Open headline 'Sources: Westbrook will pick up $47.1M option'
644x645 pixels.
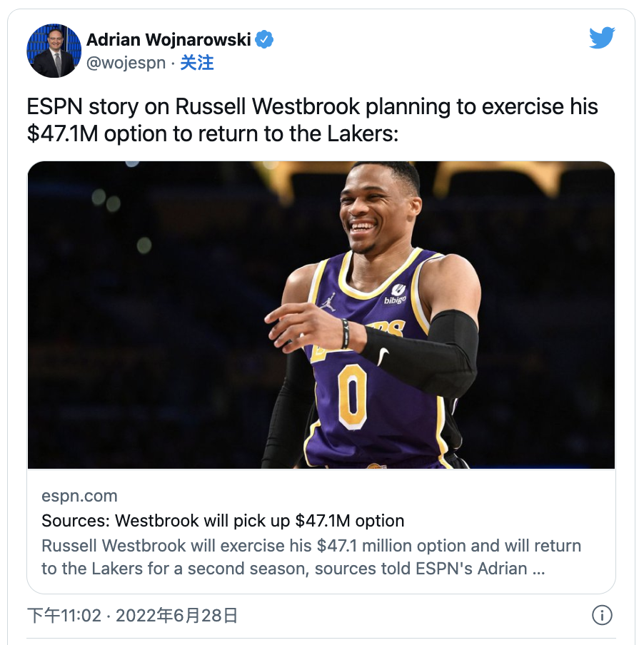coord(223,521)
